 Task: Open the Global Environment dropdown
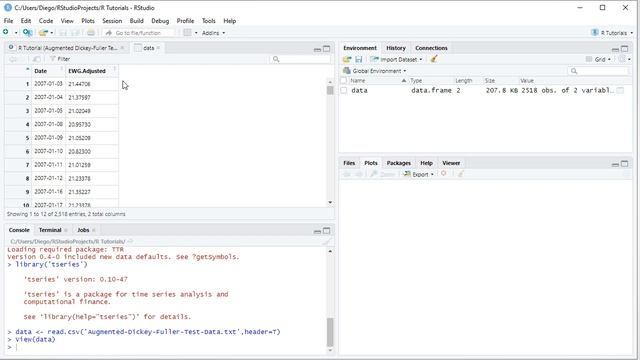pos(375,71)
